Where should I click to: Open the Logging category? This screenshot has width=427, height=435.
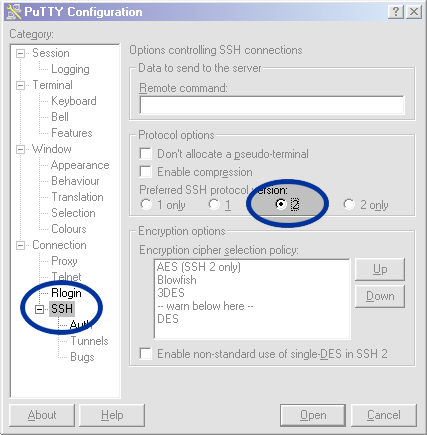pyautogui.click(x=70, y=69)
